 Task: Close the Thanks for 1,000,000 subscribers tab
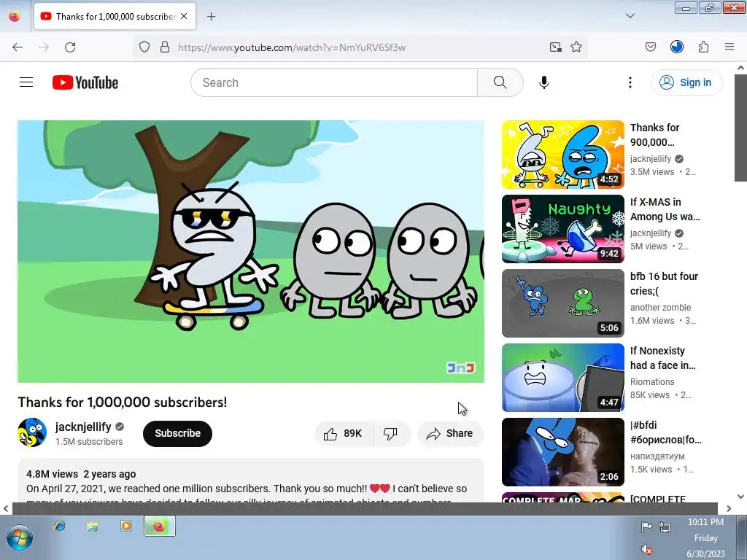point(184,16)
